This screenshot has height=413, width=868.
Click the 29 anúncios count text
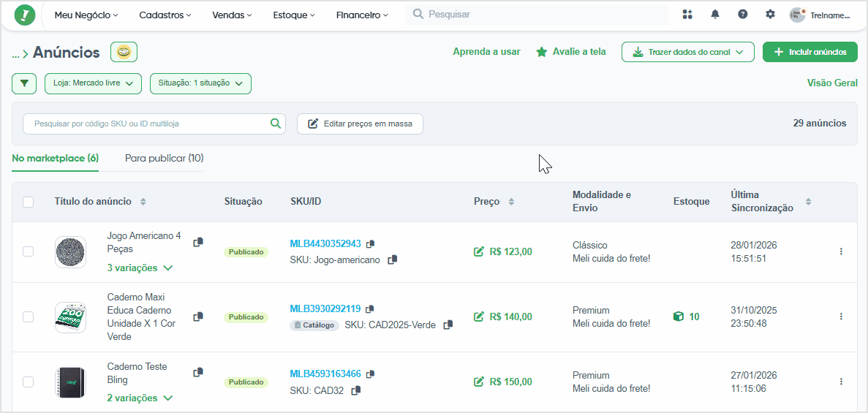[x=819, y=124]
